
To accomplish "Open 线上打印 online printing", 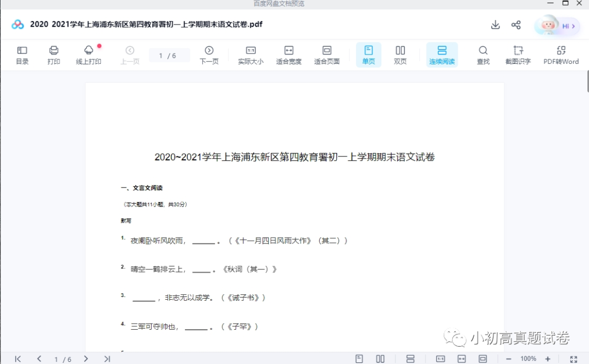I will pyautogui.click(x=89, y=55).
